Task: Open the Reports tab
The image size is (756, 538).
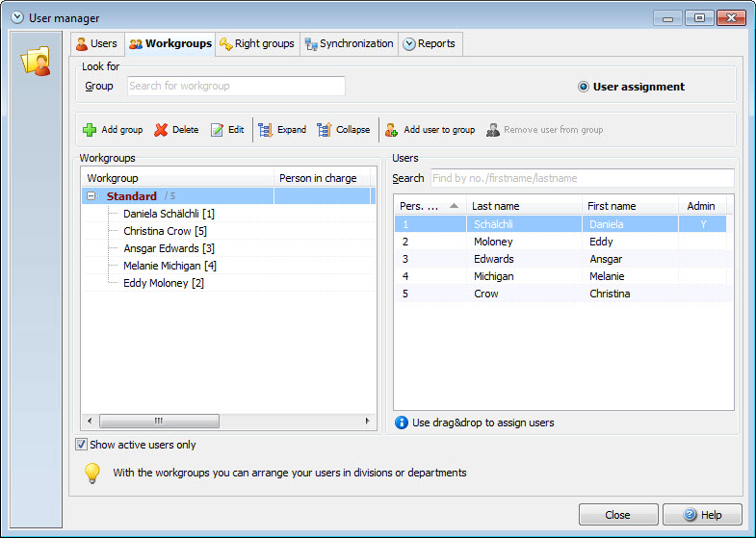Action: pyautogui.click(x=430, y=44)
